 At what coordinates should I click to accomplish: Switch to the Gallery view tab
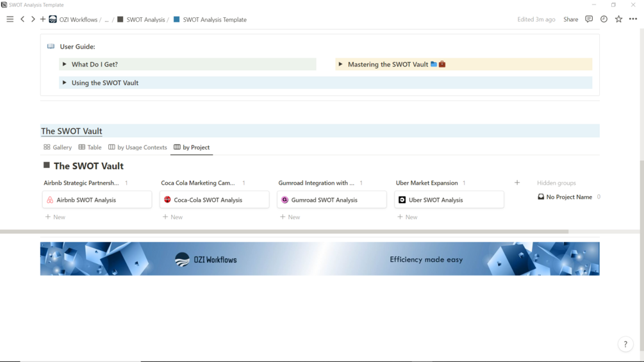[58, 147]
